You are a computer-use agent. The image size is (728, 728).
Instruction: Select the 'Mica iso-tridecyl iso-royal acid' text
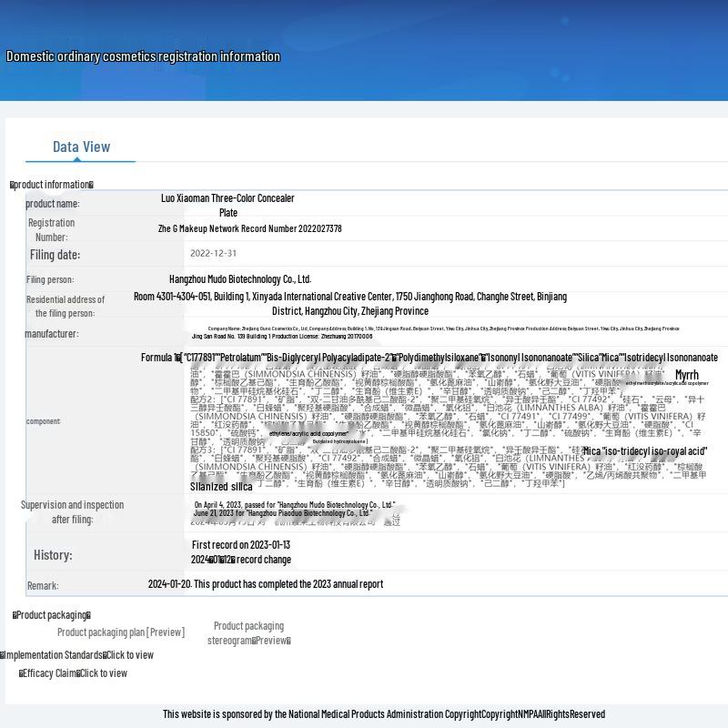[x=645, y=450]
